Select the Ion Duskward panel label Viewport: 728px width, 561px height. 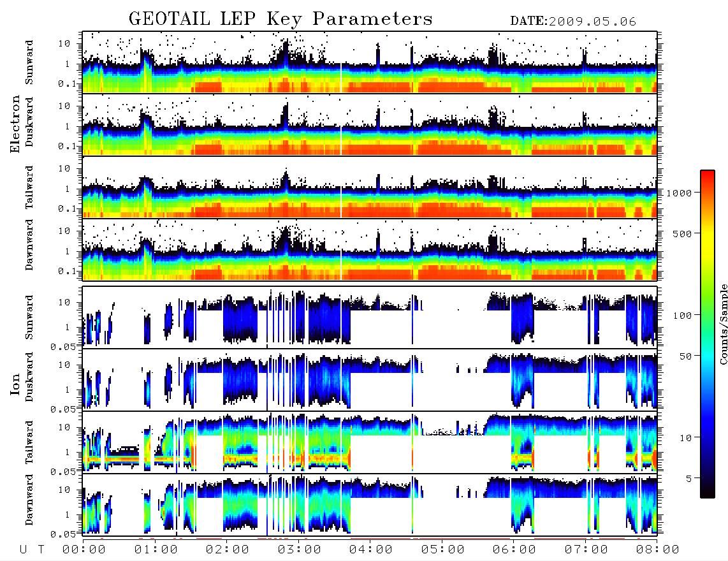29,377
